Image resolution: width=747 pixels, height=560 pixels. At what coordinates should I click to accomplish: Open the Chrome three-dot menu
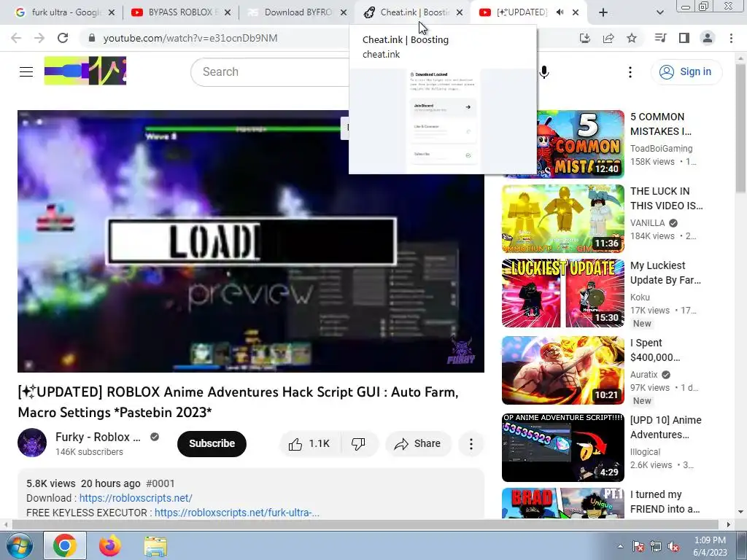pos(731,38)
